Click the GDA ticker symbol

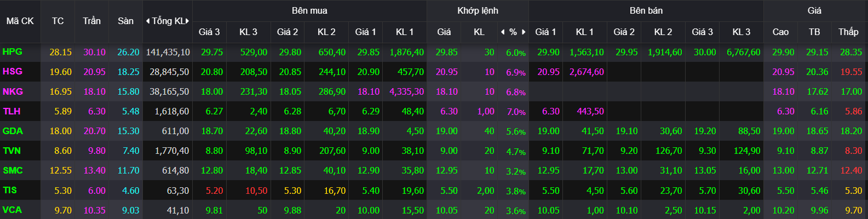pos(13,131)
